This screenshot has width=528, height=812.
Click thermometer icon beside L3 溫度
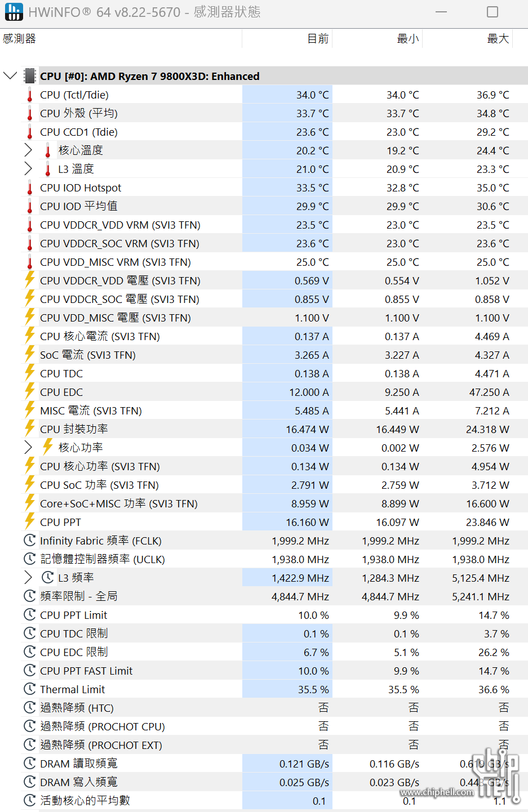pyautogui.click(x=48, y=169)
